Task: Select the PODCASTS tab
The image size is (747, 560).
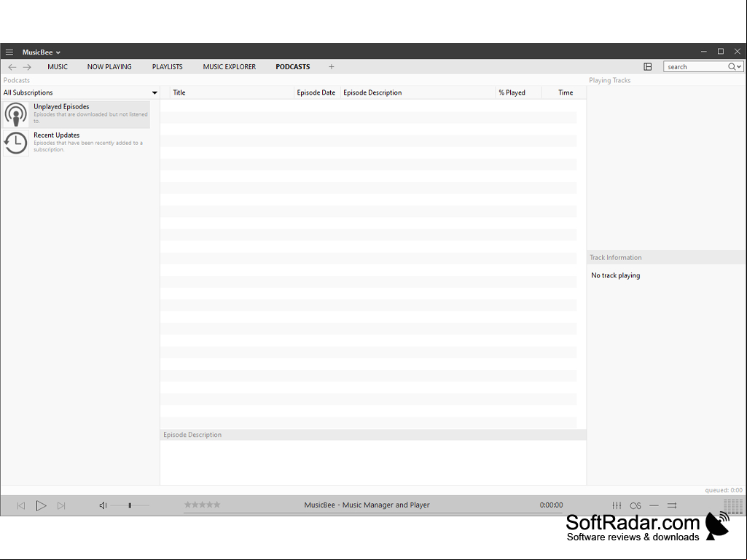Action: pyautogui.click(x=292, y=67)
